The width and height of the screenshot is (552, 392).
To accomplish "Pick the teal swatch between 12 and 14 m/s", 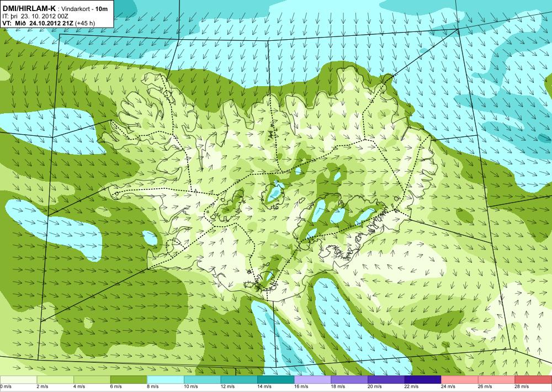I will [239, 380].
